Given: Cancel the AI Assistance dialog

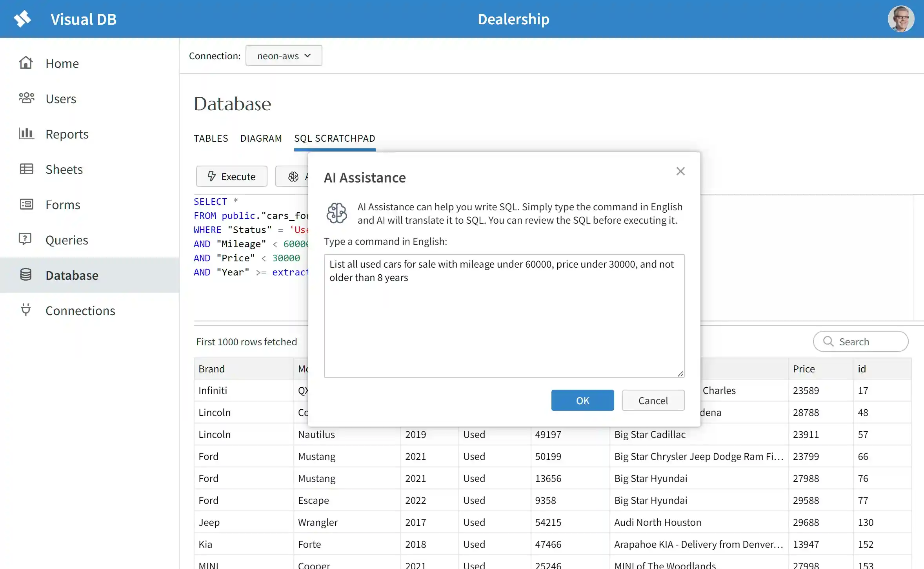Looking at the screenshot, I should 653,400.
